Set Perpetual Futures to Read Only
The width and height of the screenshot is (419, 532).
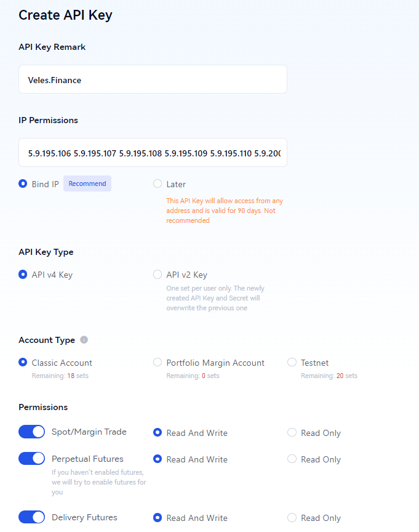tap(292, 459)
